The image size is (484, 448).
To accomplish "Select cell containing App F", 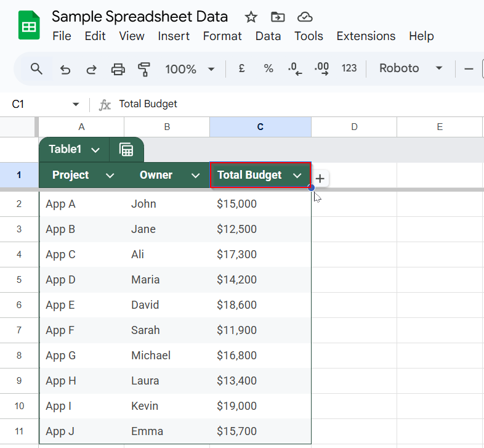I will (x=81, y=330).
